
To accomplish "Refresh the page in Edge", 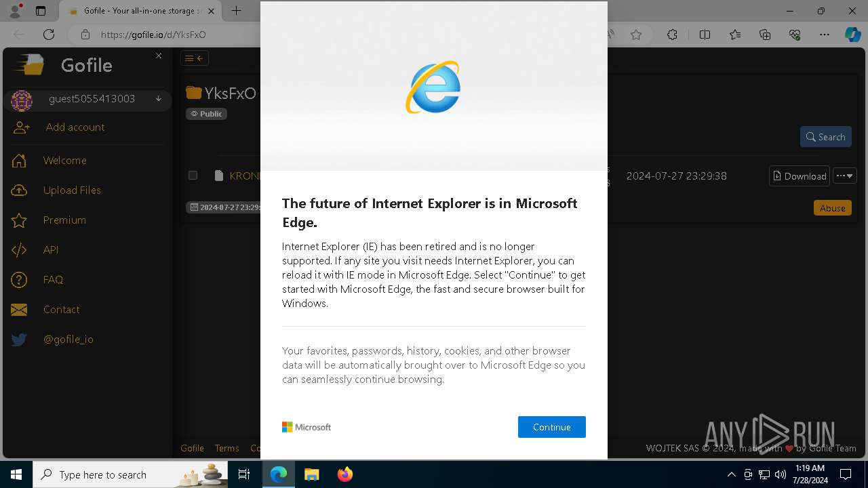I will (49, 35).
